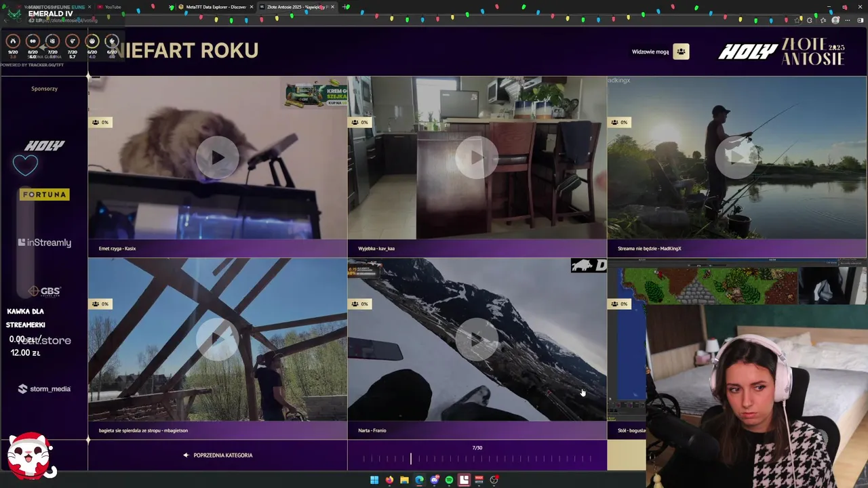Toggle the 'Widzowie mogą' viewers button
The height and width of the screenshot is (488, 868).
point(681,52)
